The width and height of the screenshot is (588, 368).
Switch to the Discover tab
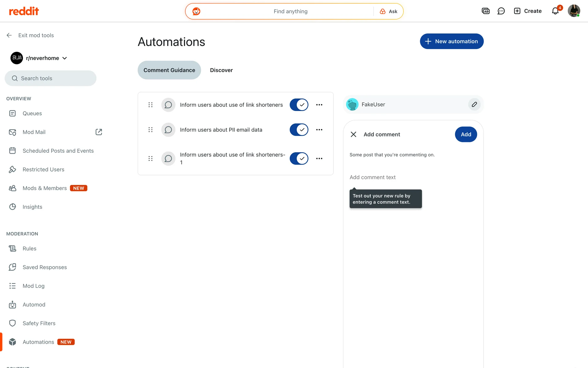coord(221,70)
